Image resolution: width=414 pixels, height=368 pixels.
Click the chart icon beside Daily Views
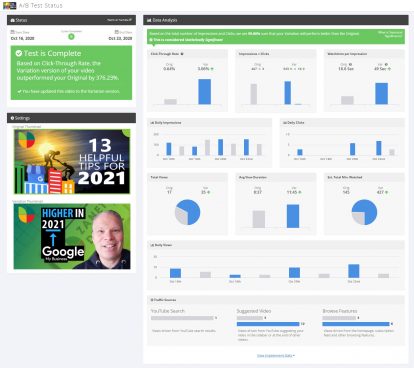click(x=152, y=245)
